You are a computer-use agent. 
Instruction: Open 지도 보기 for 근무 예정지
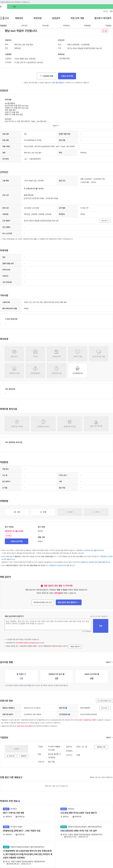105,221
